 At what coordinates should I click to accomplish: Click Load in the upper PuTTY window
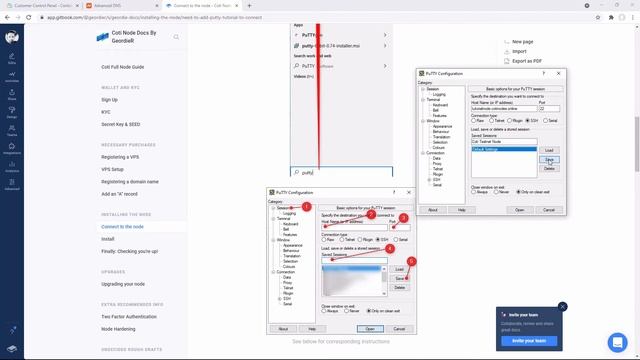click(549, 150)
